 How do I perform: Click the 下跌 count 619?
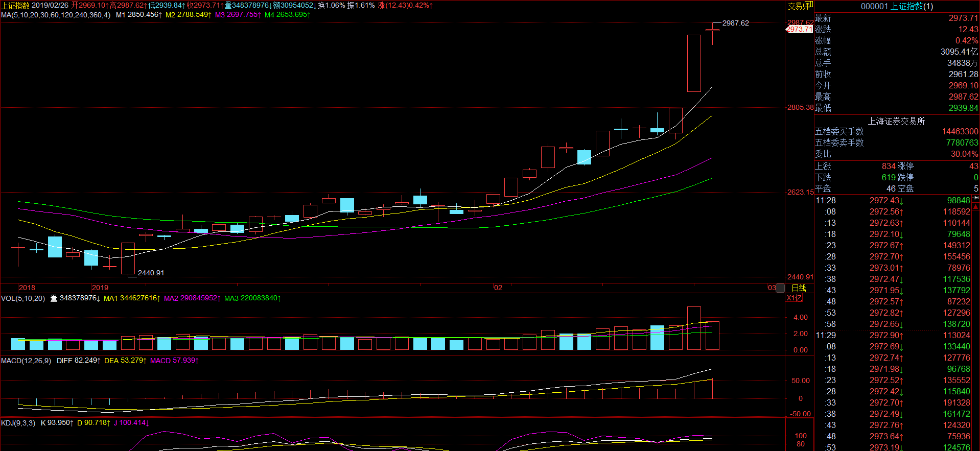tap(889, 177)
